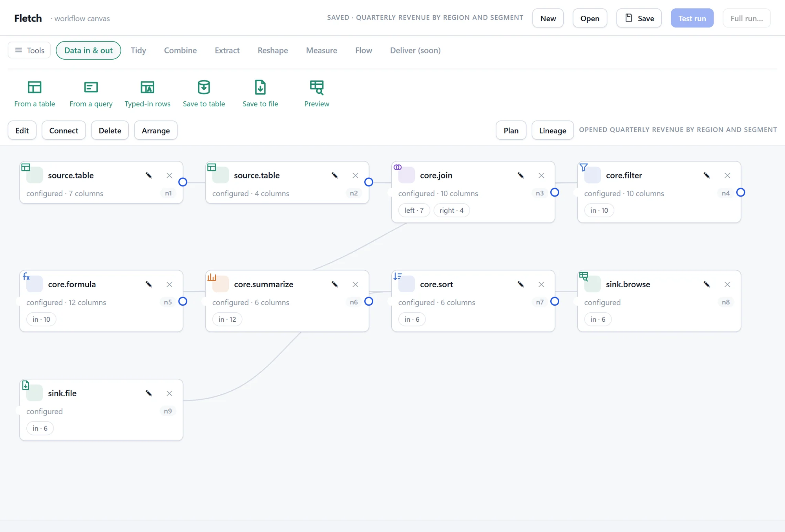Screen dimensions: 785x532
Task: Click the output port of node n1
Action: coord(183,182)
